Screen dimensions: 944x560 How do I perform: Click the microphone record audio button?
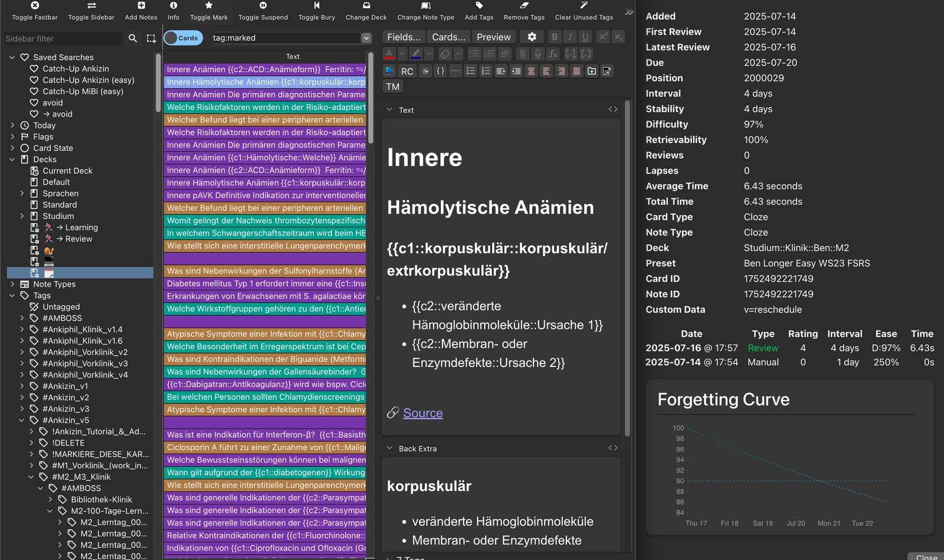click(x=538, y=54)
